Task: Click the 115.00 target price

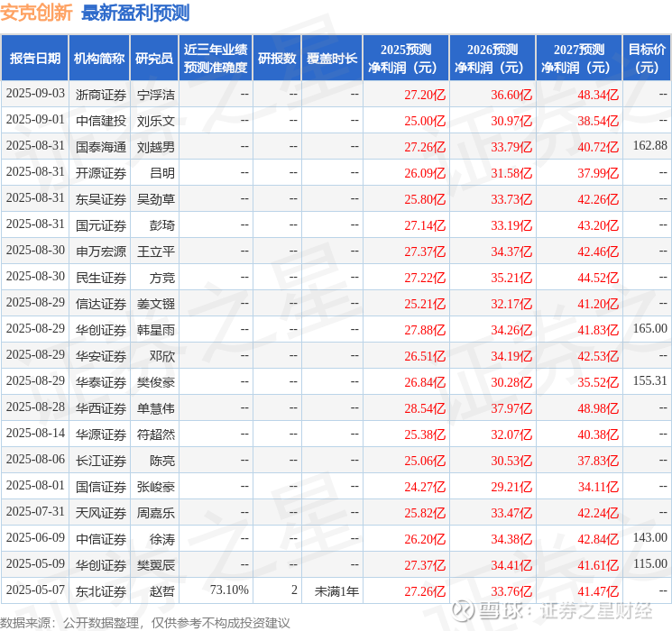Action: [650, 563]
